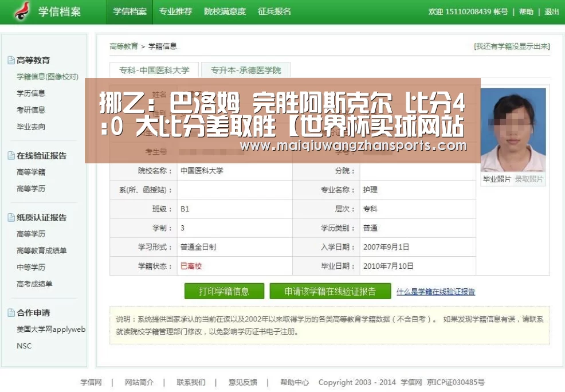Click the 打印学籍信息 button
Screen dimensions: 565x392
click(x=224, y=291)
